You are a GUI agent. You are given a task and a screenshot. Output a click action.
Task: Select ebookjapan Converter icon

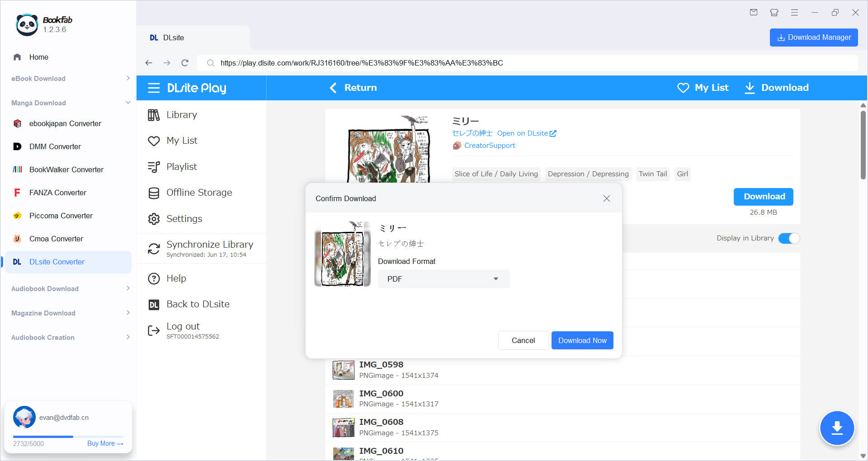click(17, 123)
